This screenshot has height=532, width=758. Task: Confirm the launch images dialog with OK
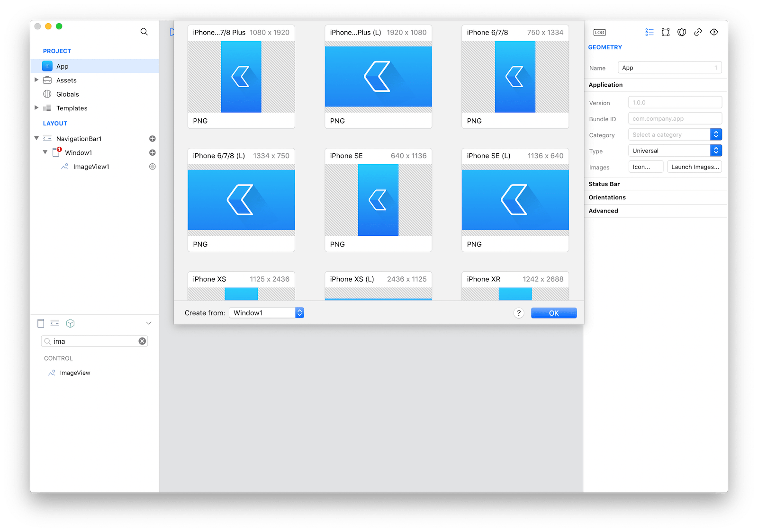point(554,313)
